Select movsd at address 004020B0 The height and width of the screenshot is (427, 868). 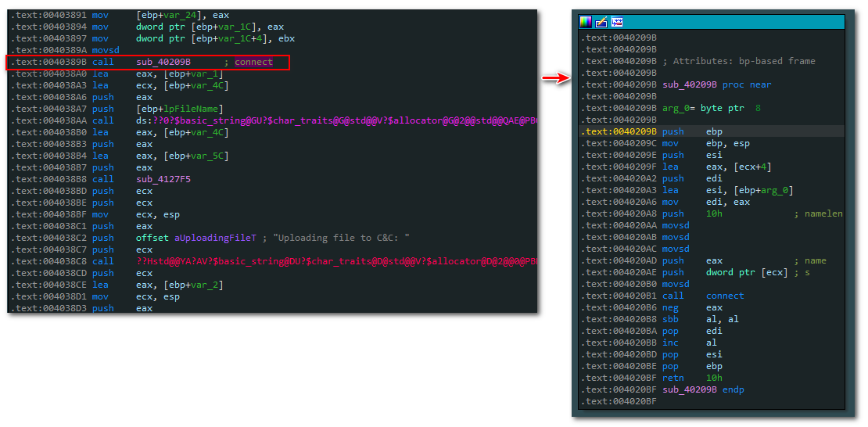pos(634,284)
